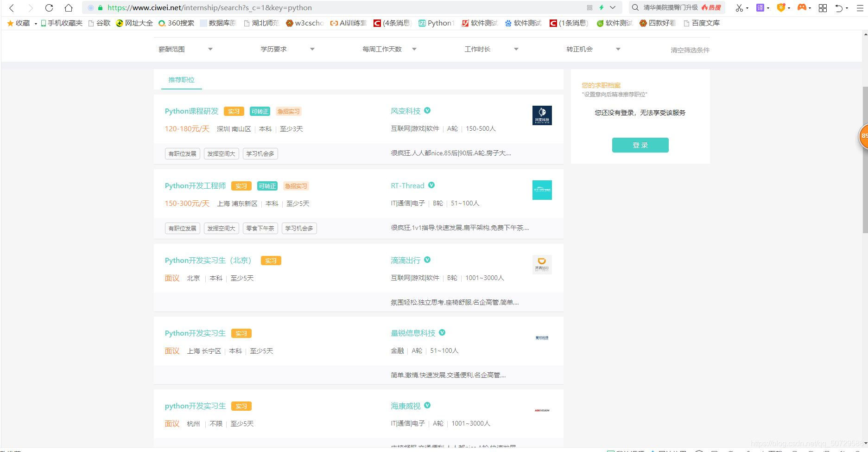The width and height of the screenshot is (868, 452).
Task: Click verified badge next to 风变科技
Action: (427, 110)
